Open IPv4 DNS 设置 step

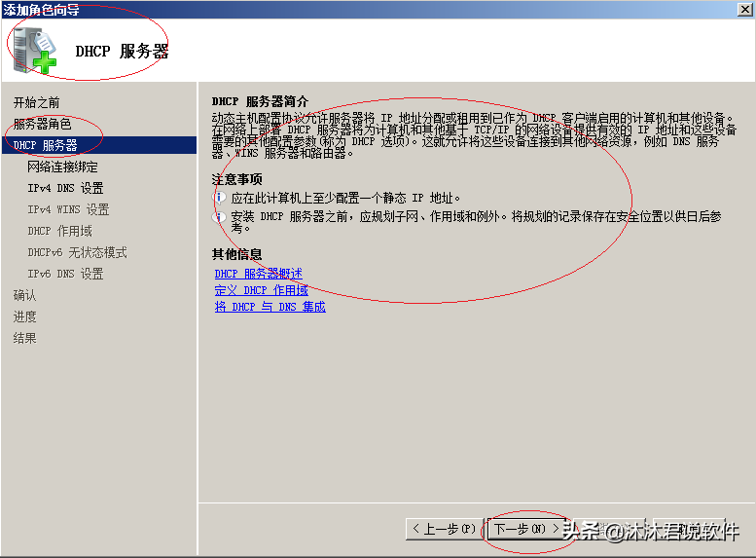coord(65,188)
